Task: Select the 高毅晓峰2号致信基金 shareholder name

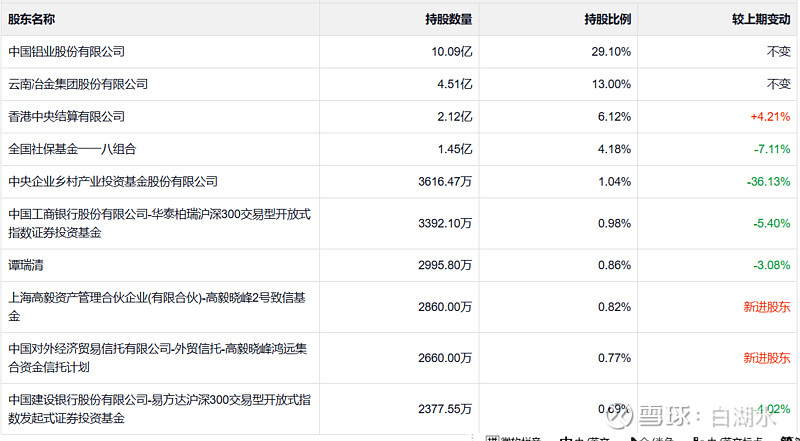Action: tap(157, 307)
